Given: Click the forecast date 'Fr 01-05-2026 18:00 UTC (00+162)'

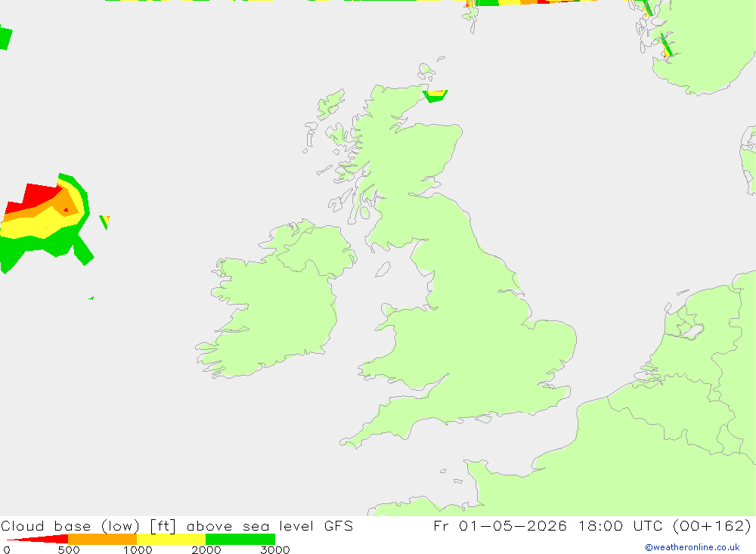Looking at the screenshot, I should coord(592,526).
